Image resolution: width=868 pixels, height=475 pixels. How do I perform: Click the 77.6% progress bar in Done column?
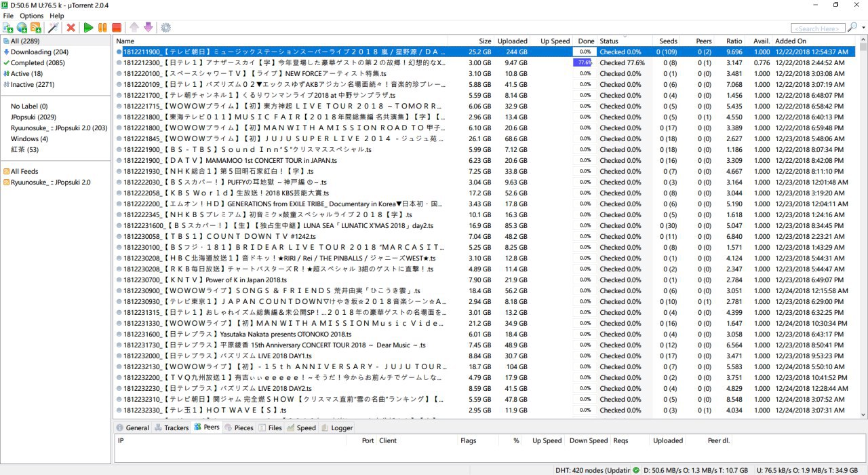(584, 63)
